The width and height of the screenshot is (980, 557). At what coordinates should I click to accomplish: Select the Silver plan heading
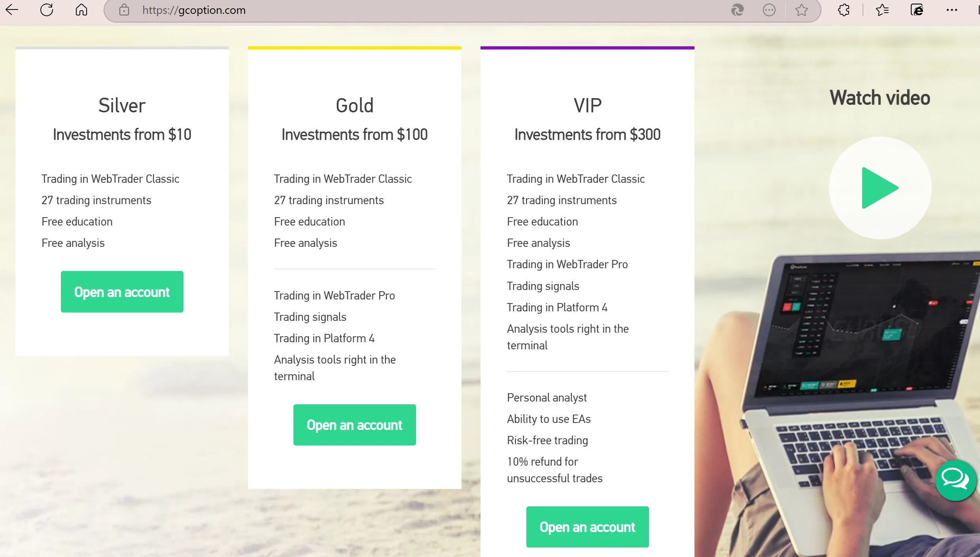(122, 106)
